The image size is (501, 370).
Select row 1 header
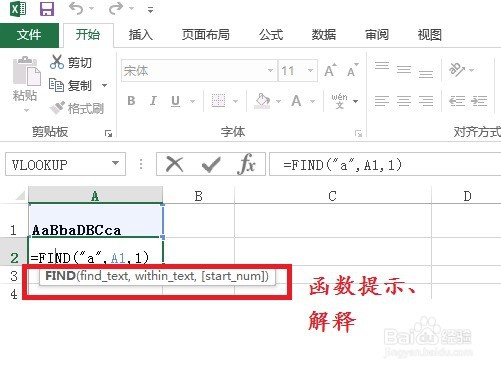tap(13, 221)
